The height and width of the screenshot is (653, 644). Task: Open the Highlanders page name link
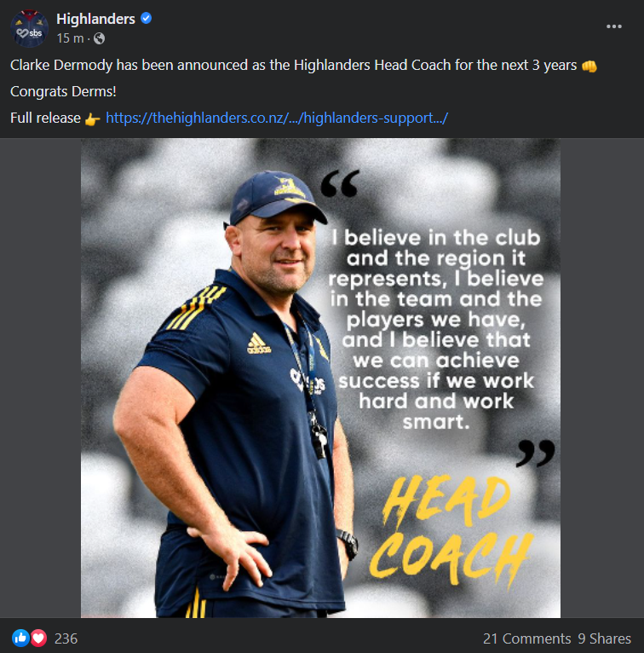95,19
